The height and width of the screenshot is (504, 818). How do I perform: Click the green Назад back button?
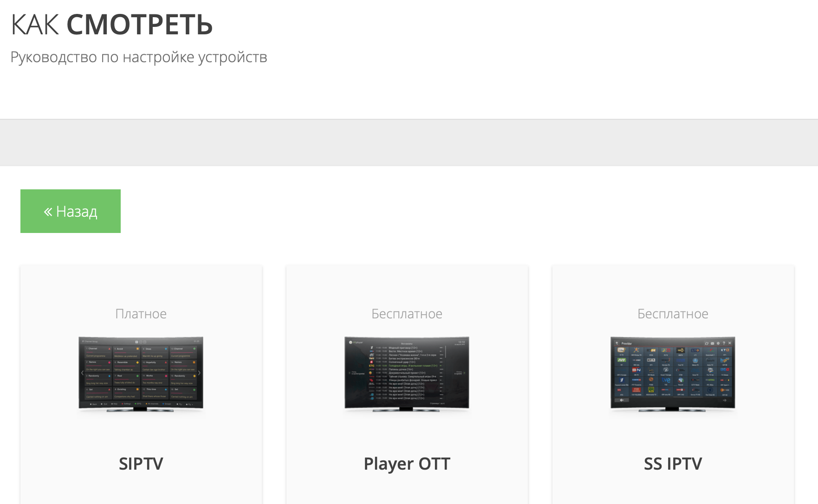coord(71,211)
